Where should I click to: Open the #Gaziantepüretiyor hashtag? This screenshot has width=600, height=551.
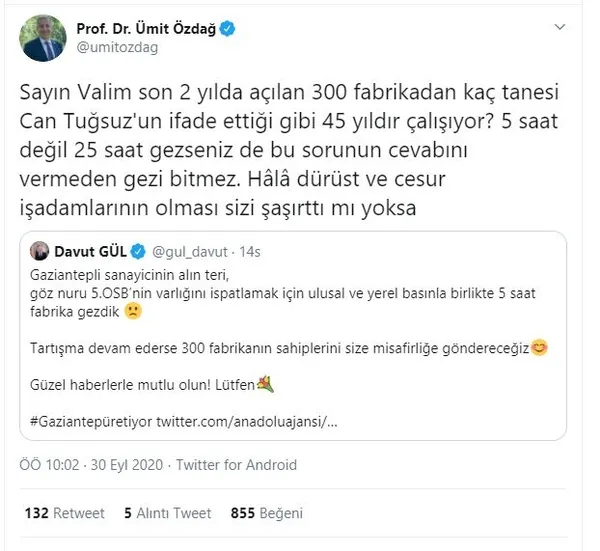click(x=91, y=421)
